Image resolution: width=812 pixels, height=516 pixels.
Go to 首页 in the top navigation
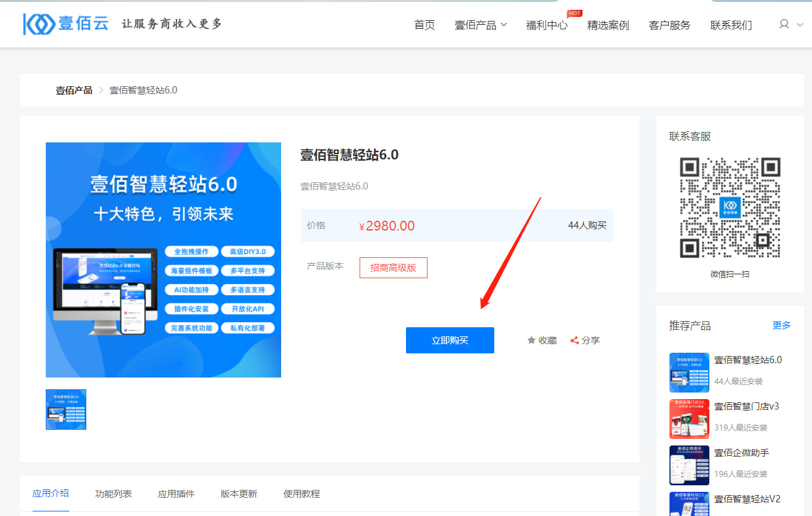tap(424, 25)
